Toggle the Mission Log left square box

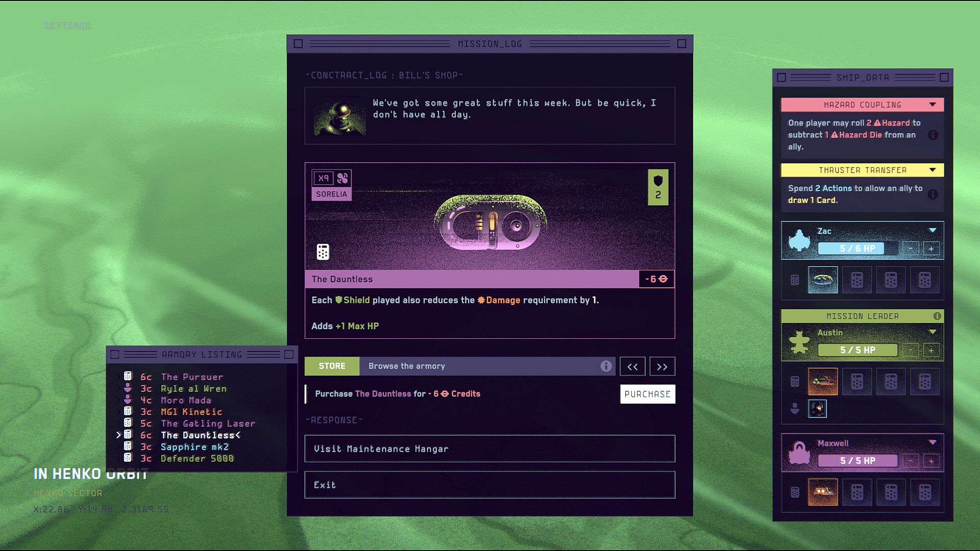pyautogui.click(x=299, y=44)
